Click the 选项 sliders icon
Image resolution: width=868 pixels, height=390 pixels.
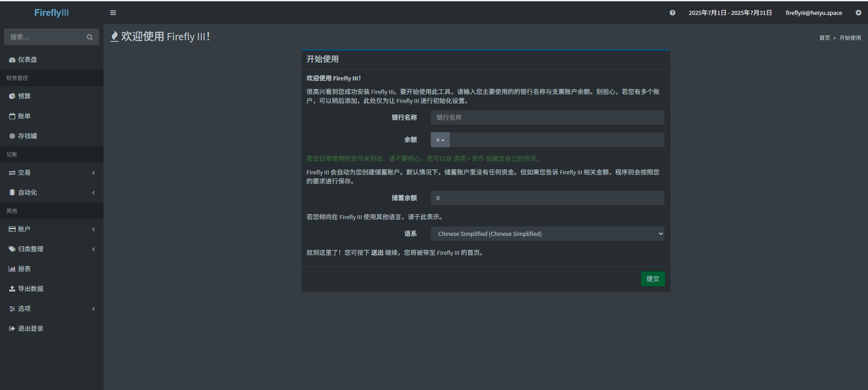[x=12, y=309]
